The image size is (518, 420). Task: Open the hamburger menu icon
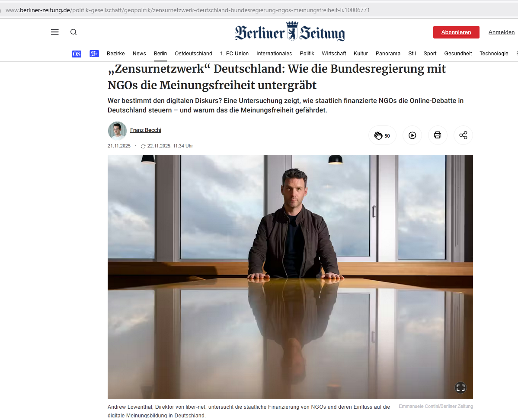coord(55,32)
